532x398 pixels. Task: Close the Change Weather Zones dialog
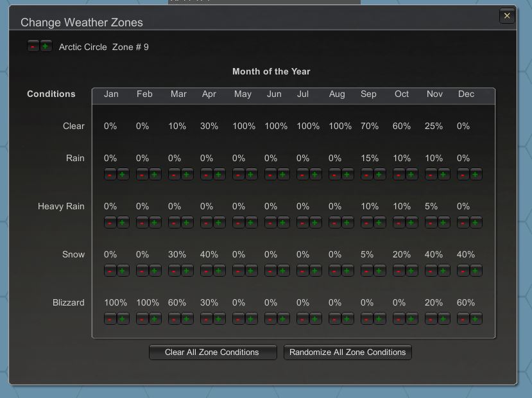coord(507,16)
